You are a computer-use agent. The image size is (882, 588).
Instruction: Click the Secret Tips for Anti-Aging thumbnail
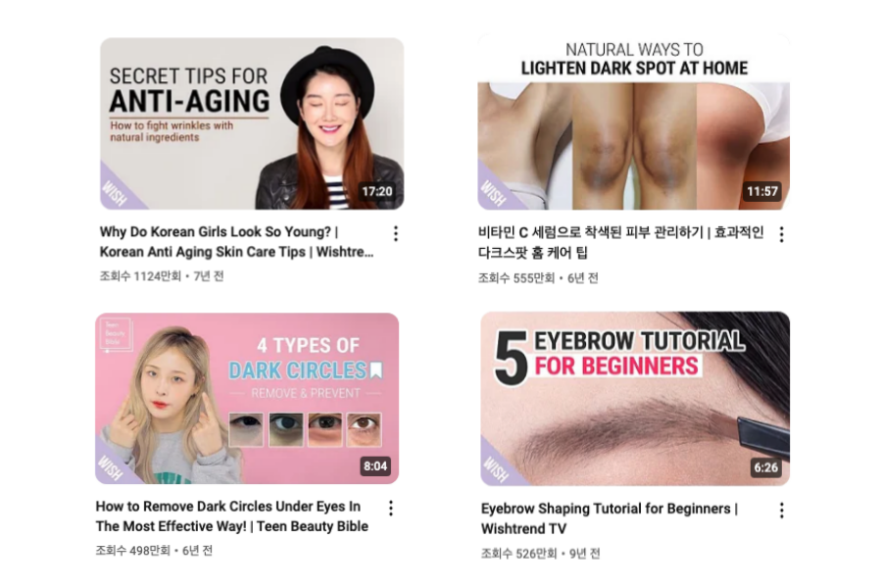pos(252,123)
